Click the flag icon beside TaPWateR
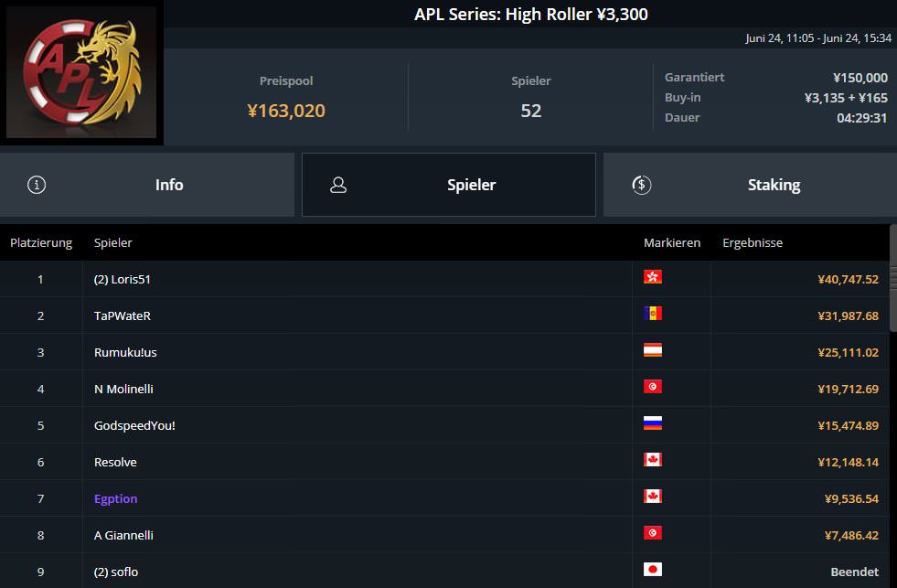Image resolution: width=897 pixels, height=588 pixels. (x=653, y=314)
